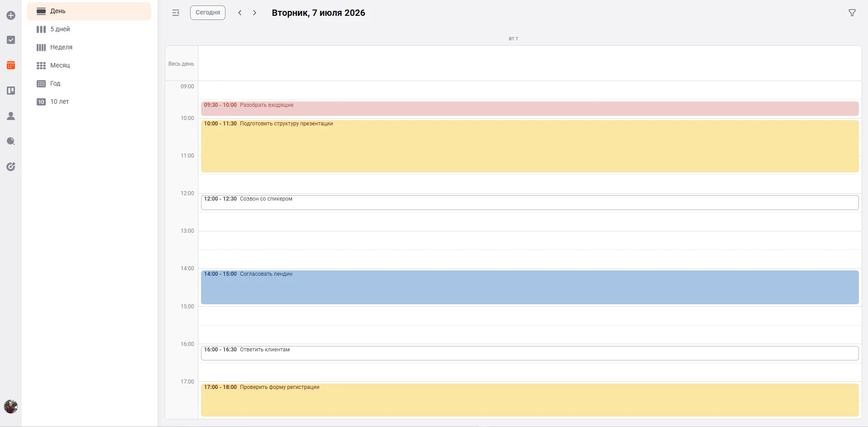The width and height of the screenshot is (868, 427).
Task: Open the Созвон со спикером event
Action: tap(530, 202)
